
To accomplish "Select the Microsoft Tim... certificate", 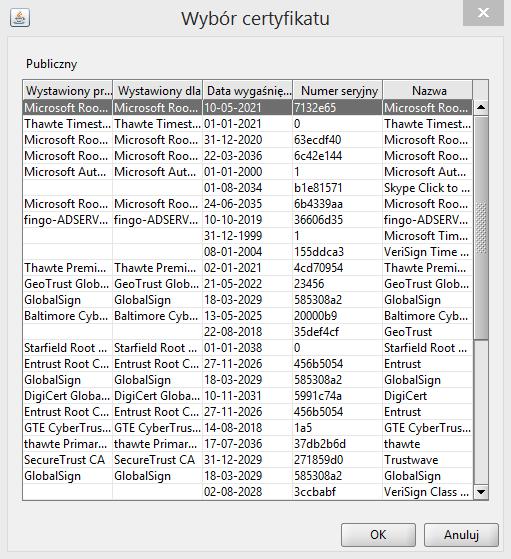I will 247,236.
